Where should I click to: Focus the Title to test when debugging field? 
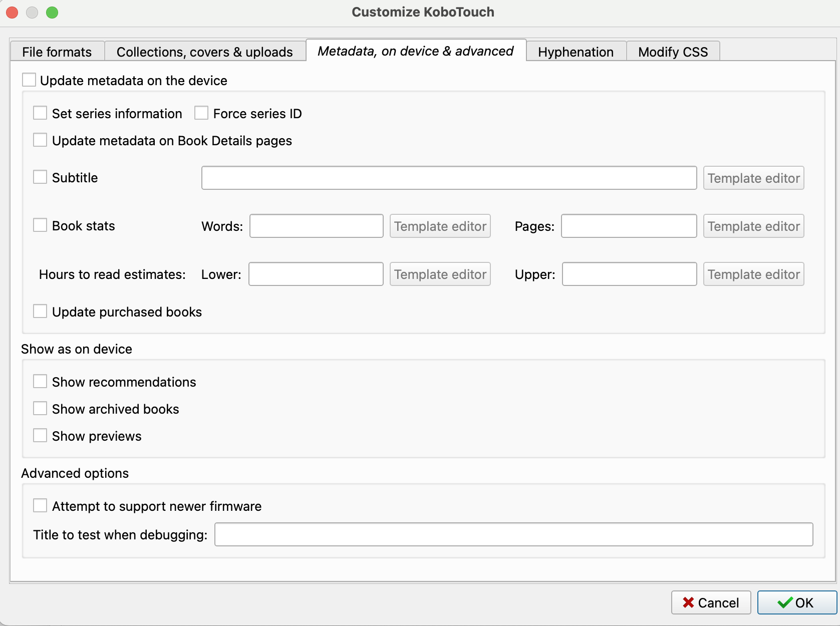(513, 534)
